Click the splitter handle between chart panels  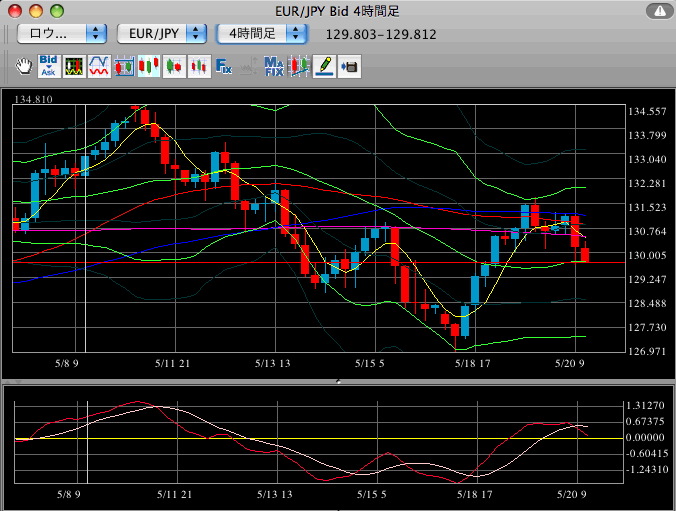click(338, 381)
